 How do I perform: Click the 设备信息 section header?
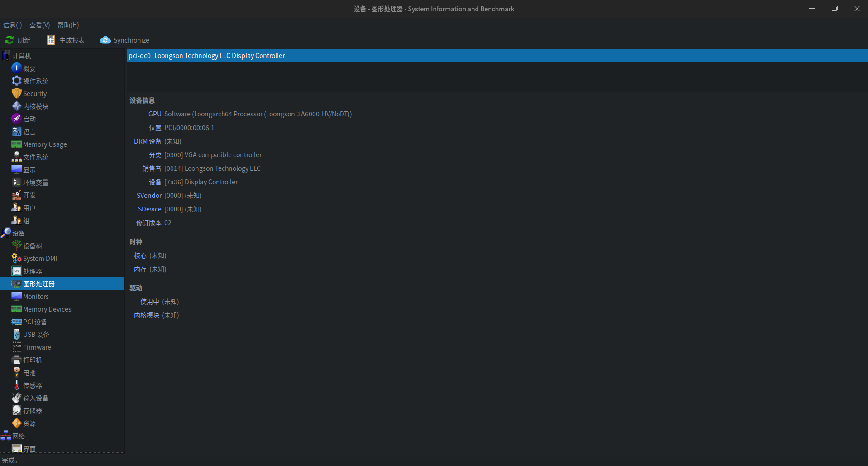(142, 101)
